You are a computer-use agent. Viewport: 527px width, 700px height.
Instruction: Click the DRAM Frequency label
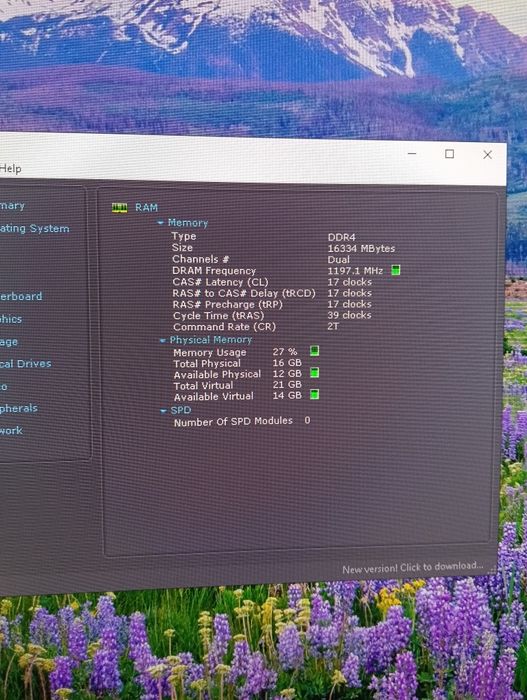point(214,271)
